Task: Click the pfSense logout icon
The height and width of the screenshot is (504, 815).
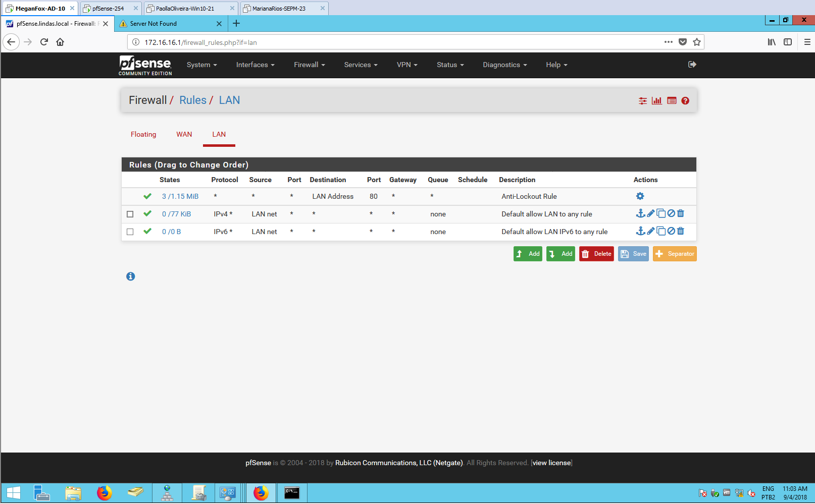Action: [692, 65]
